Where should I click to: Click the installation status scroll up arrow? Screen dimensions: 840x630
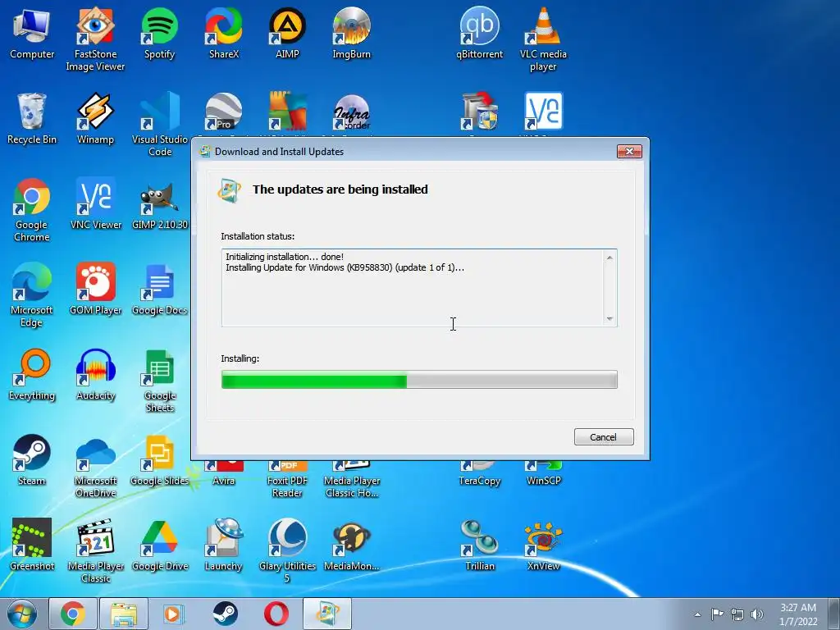pyautogui.click(x=609, y=258)
